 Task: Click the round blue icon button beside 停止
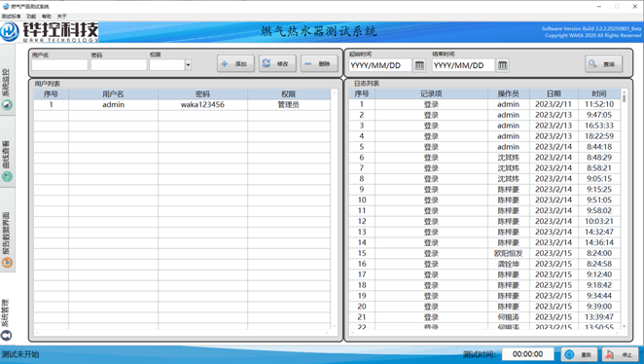(580, 354)
